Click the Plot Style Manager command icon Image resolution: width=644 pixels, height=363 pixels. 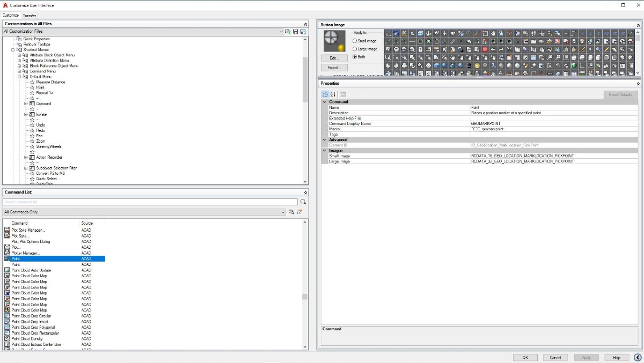pyautogui.click(x=7, y=230)
